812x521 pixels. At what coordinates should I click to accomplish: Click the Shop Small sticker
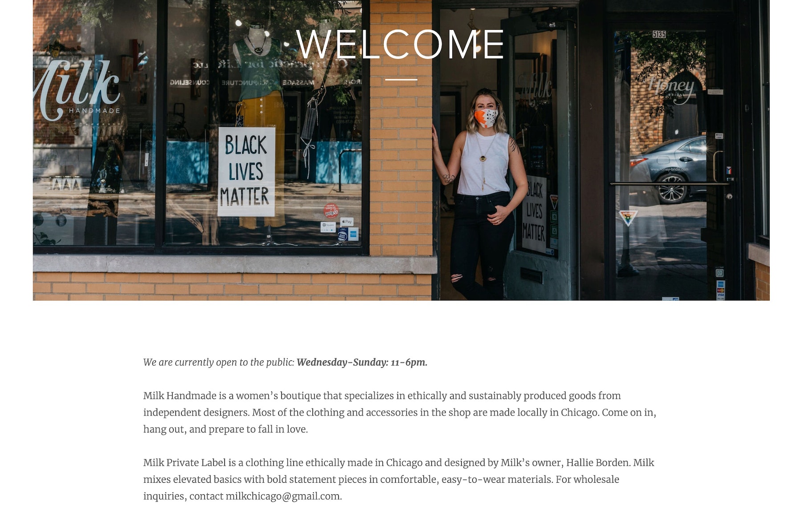tap(342, 234)
